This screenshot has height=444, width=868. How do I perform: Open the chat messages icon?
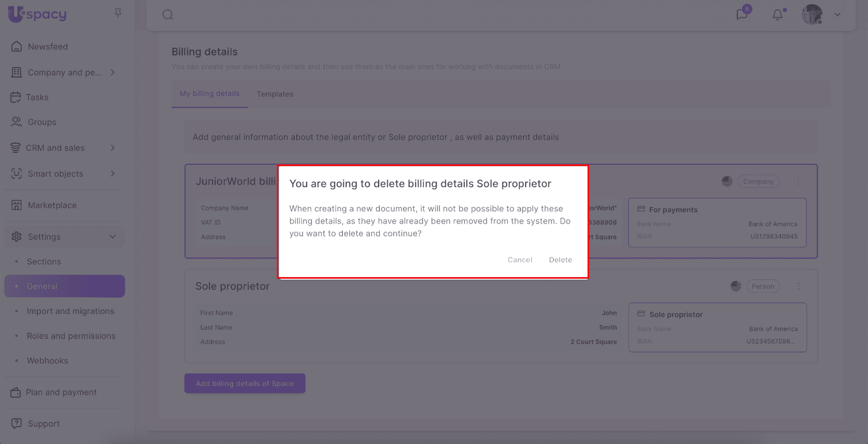[742, 14]
